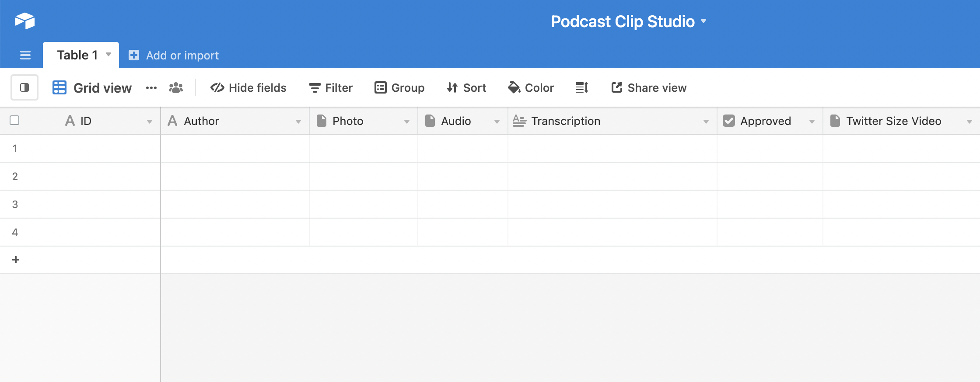Check the select-all rows checkbox

pos(14,120)
